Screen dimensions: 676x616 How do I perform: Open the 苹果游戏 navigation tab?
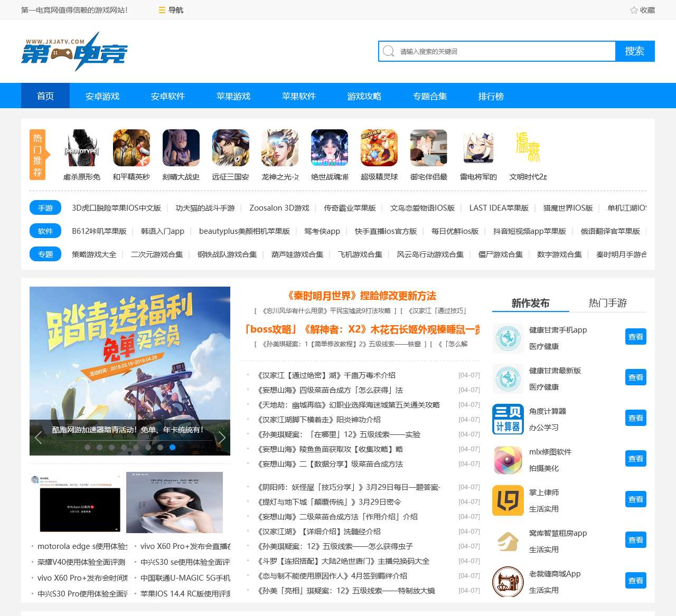233,96
